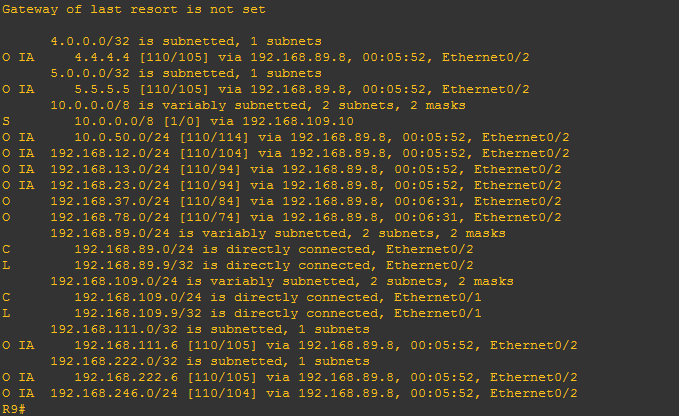Click the 192.168.37.0/24 intra-area route
This screenshot has height=416, width=679.
(282, 201)
